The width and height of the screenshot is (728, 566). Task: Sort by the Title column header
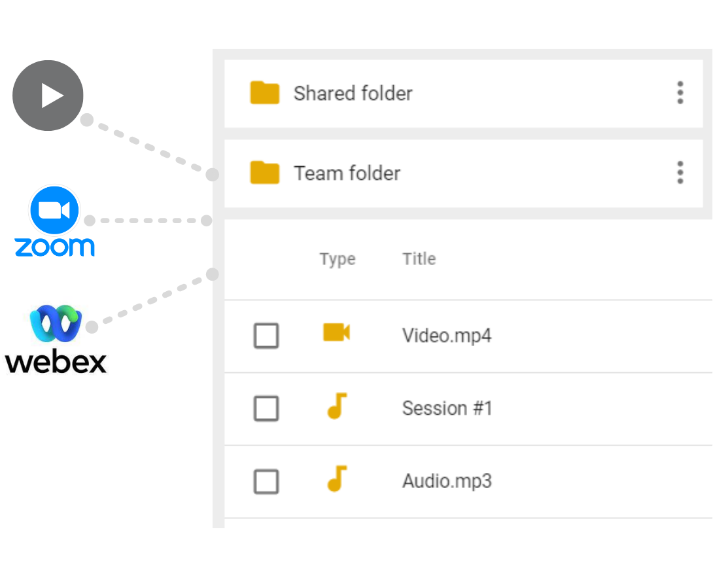click(x=419, y=259)
